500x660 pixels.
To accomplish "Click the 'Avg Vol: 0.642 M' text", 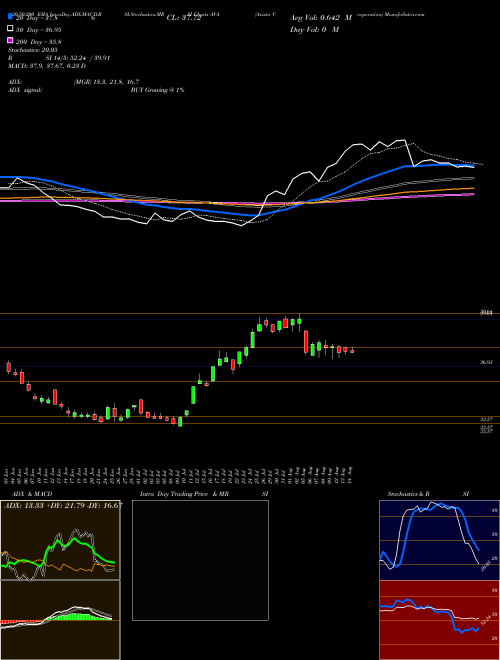I will tap(321, 18).
